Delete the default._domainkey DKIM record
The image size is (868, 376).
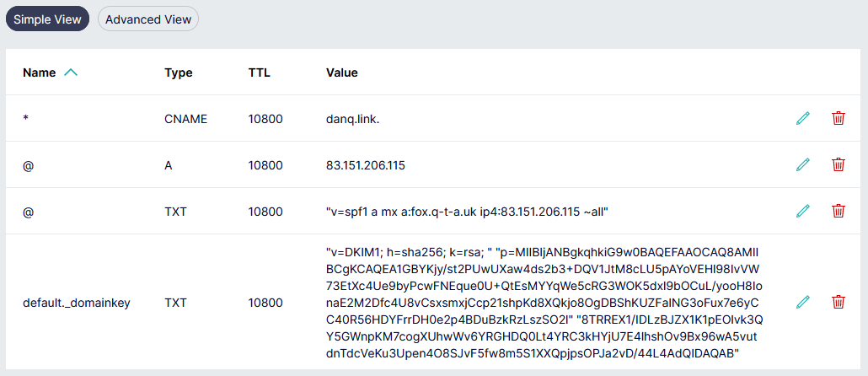click(x=838, y=302)
